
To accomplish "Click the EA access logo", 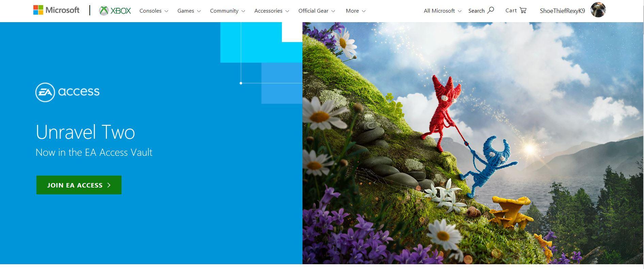I will click(67, 92).
